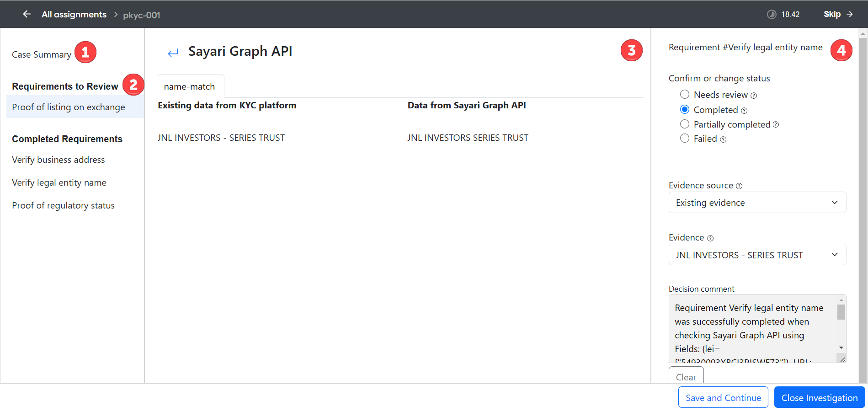This screenshot has height=417, width=868.
Task: Click the back arrow beside All assignments
Action: coord(27,14)
